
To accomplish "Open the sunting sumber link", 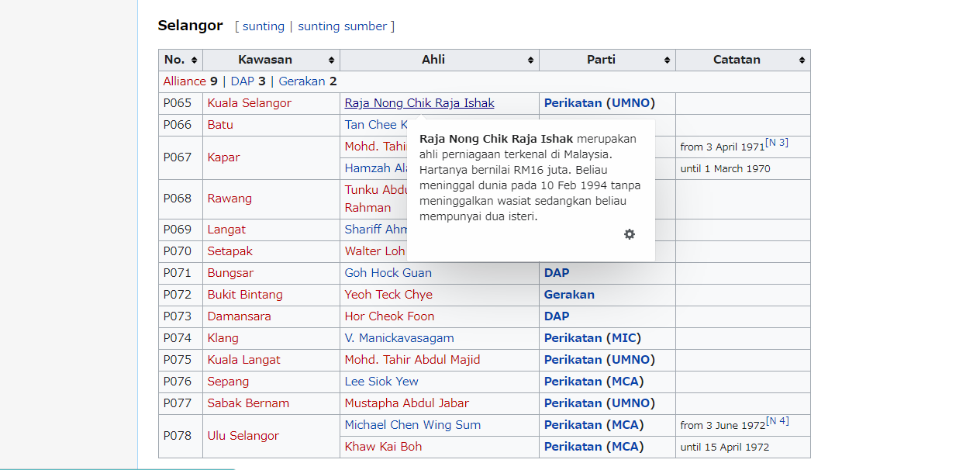I will pos(342,26).
